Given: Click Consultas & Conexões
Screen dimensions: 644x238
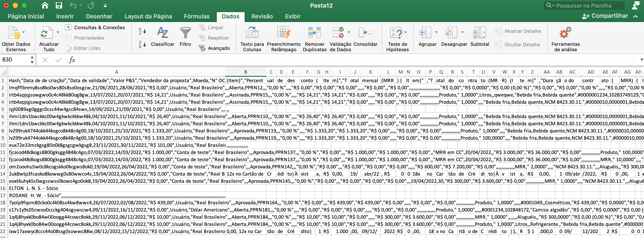Looking at the screenshot, I should pyautogui.click(x=99, y=27).
